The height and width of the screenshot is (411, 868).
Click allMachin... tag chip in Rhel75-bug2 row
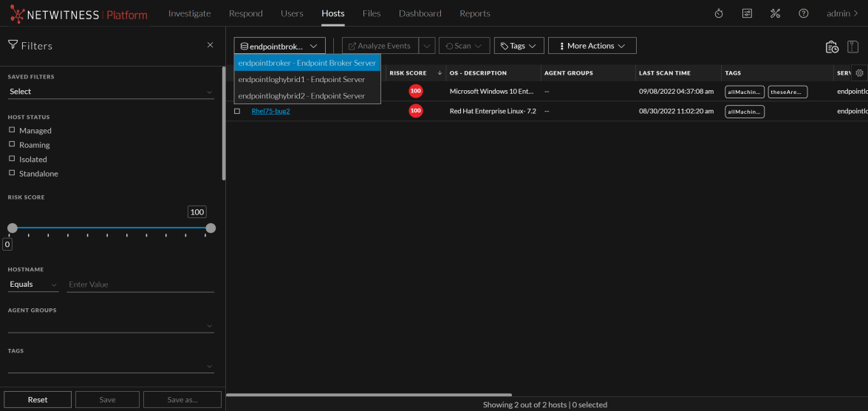[745, 112]
